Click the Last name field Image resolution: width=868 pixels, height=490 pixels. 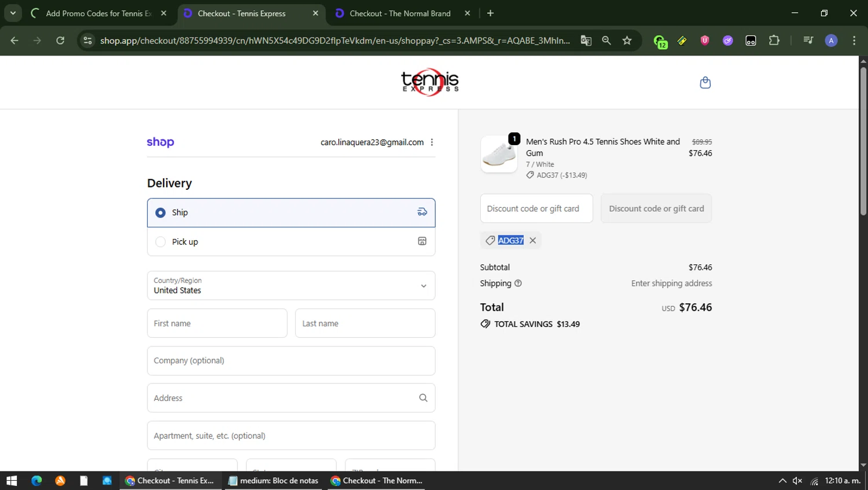pyautogui.click(x=365, y=323)
